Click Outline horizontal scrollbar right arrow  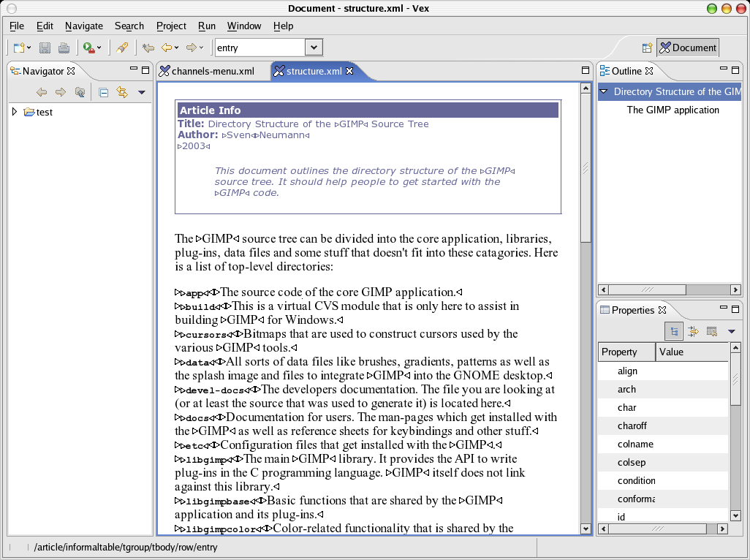(x=735, y=290)
